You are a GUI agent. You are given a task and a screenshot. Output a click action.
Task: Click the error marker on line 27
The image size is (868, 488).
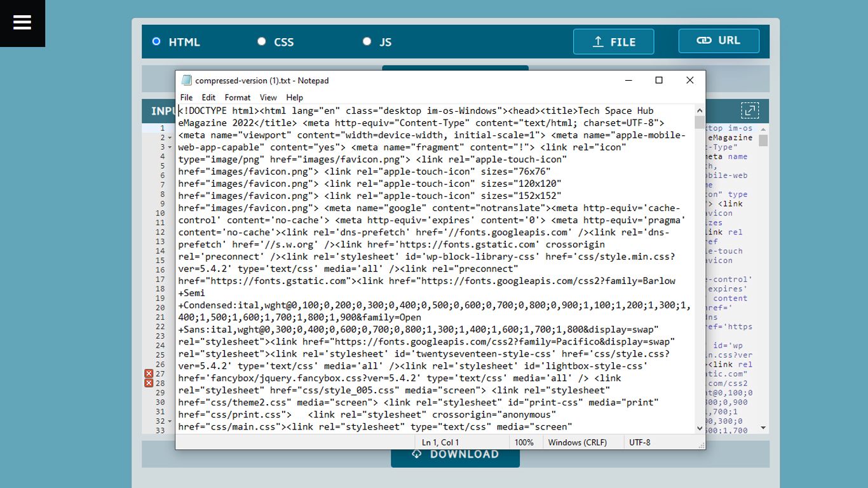[x=149, y=374]
